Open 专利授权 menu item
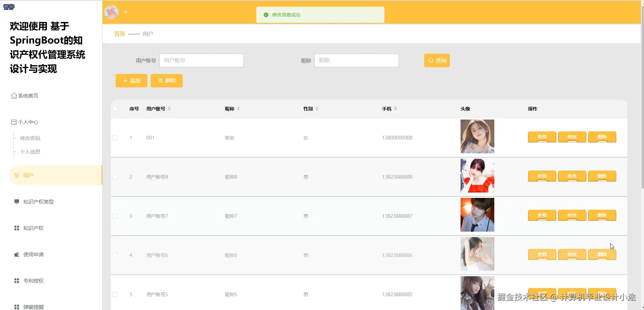This screenshot has width=644, height=310. click(33, 281)
